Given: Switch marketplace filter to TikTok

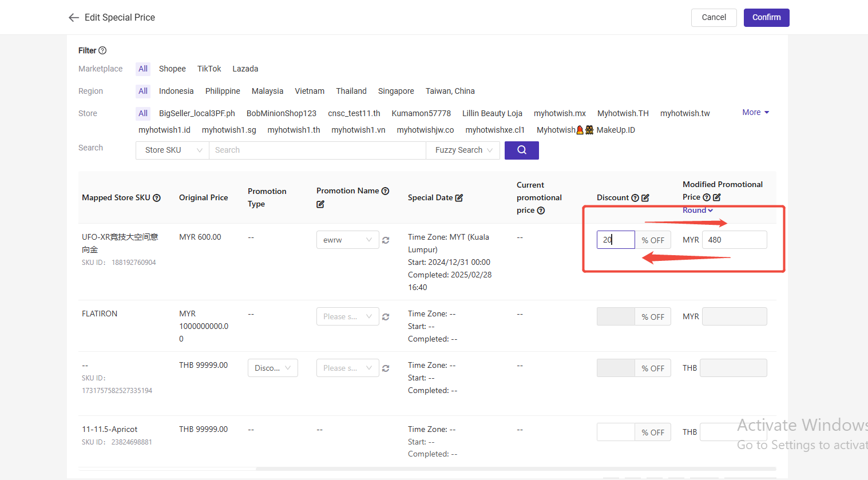Looking at the screenshot, I should [209, 69].
